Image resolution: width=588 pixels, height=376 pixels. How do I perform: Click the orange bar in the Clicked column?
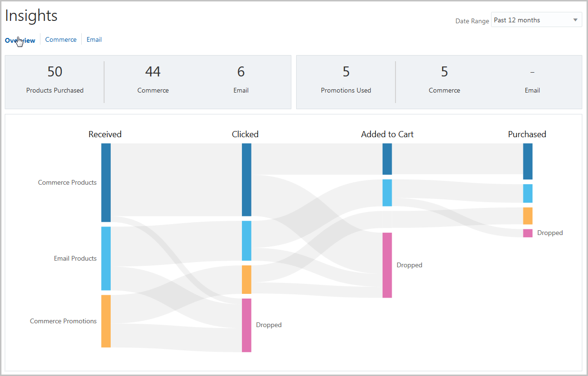[x=246, y=280]
